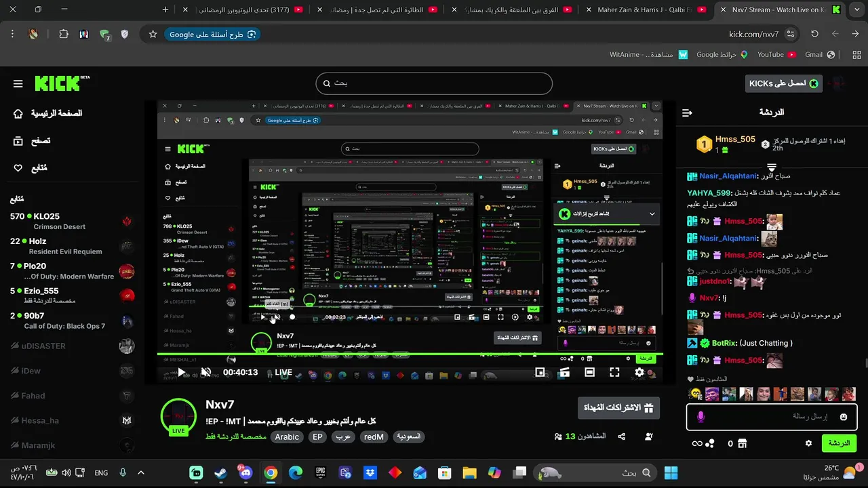The image size is (868, 488).
Task: Go to the home page sidebar entry الصفحة الرئيسية
Action: click(47, 113)
